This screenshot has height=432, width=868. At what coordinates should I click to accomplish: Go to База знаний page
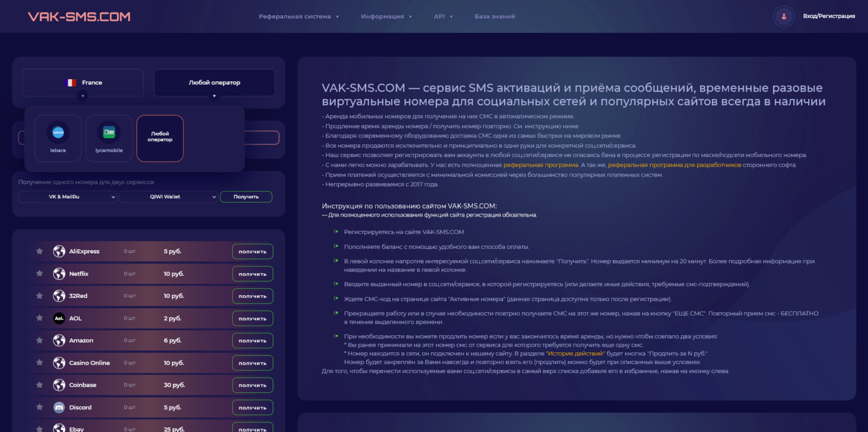click(494, 16)
